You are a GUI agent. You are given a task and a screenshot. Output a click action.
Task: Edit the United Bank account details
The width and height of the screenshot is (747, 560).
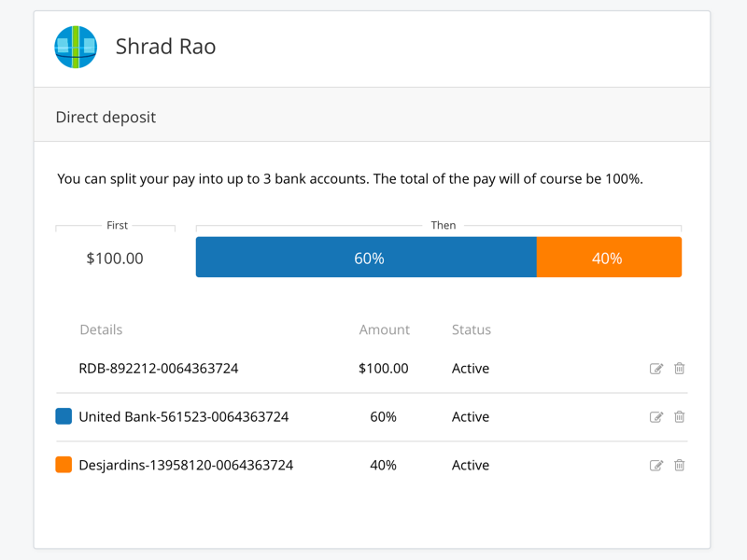pyautogui.click(x=656, y=416)
